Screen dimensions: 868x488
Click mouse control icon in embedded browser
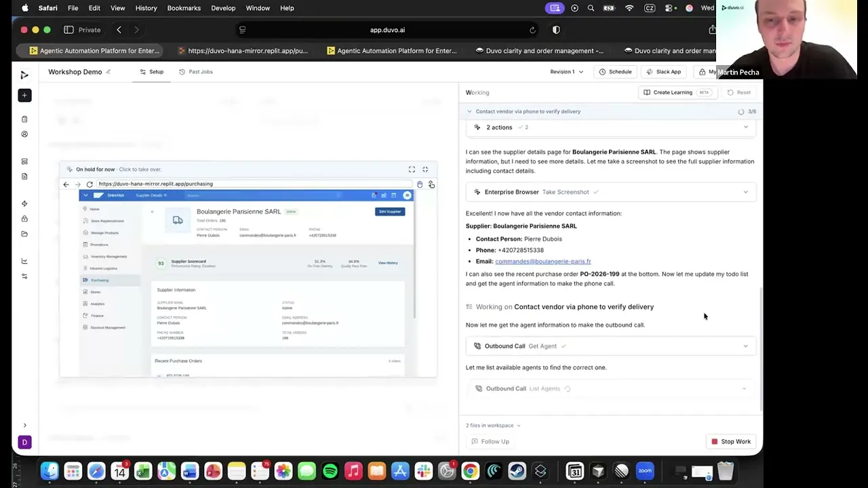click(420, 184)
